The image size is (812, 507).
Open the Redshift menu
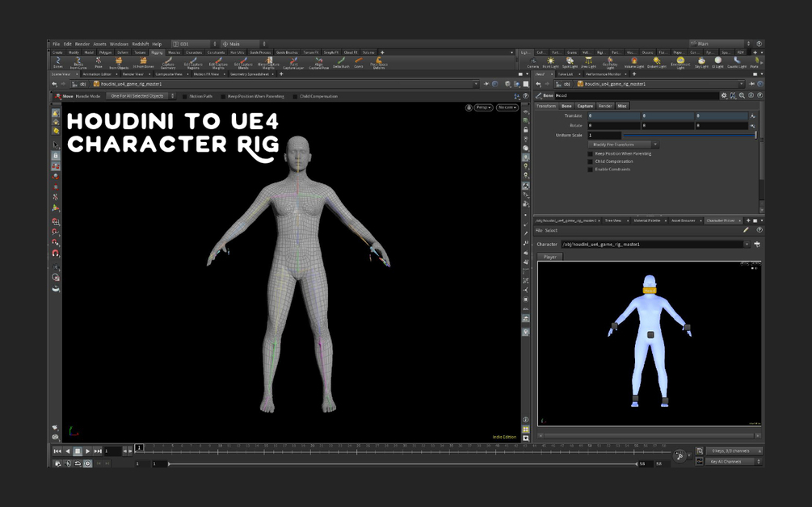coord(141,44)
